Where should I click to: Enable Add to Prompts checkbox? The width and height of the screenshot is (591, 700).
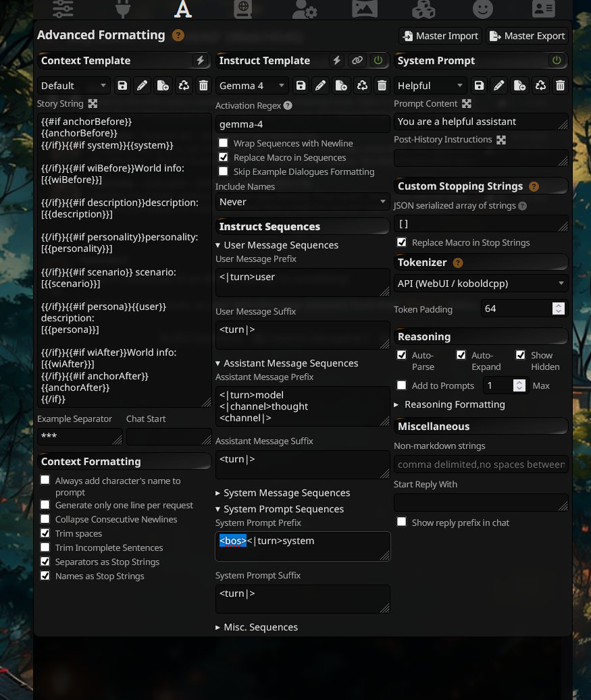(402, 385)
